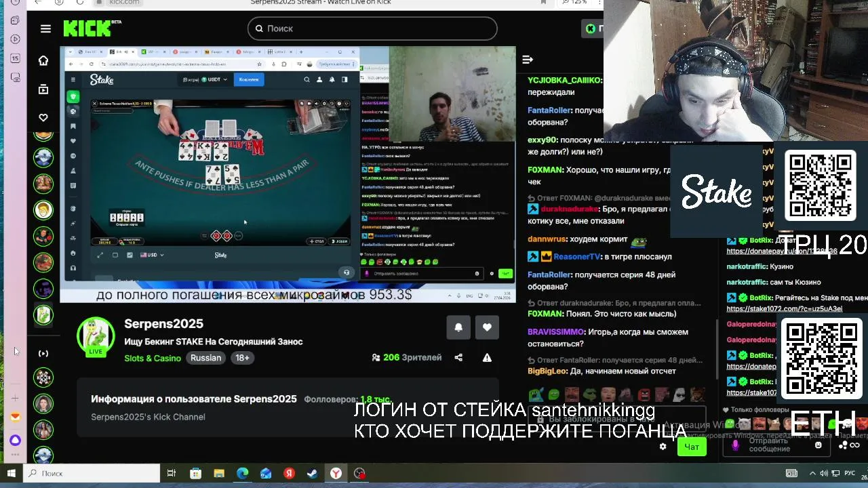868x488 pixels.
Task: Switch to Yandex Browser on taskbar
Action: [336, 473]
